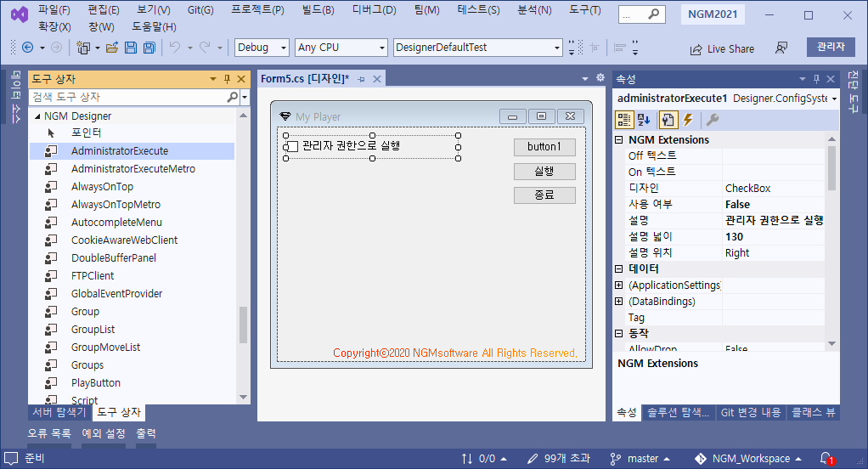Collapse the 동작 property category

(x=619, y=333)
